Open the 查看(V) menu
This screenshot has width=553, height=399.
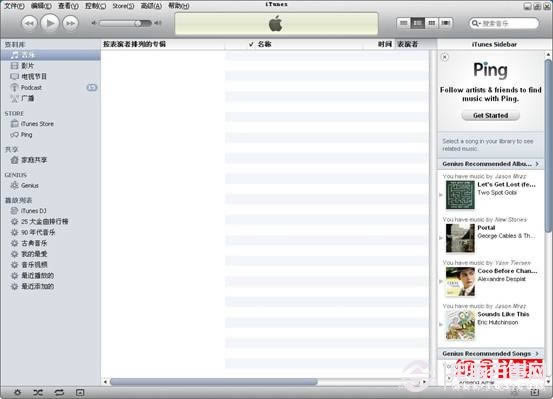point(68,6)
